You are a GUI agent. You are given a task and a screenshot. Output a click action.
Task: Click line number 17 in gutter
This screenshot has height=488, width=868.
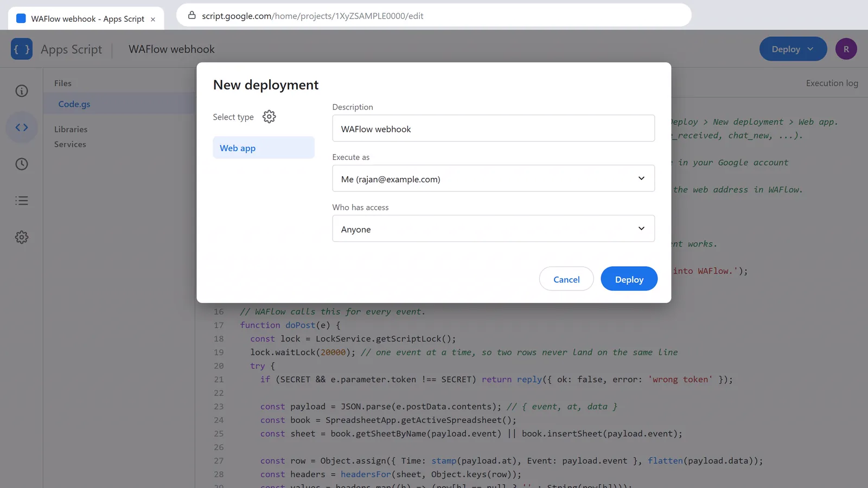pos(219,325)
